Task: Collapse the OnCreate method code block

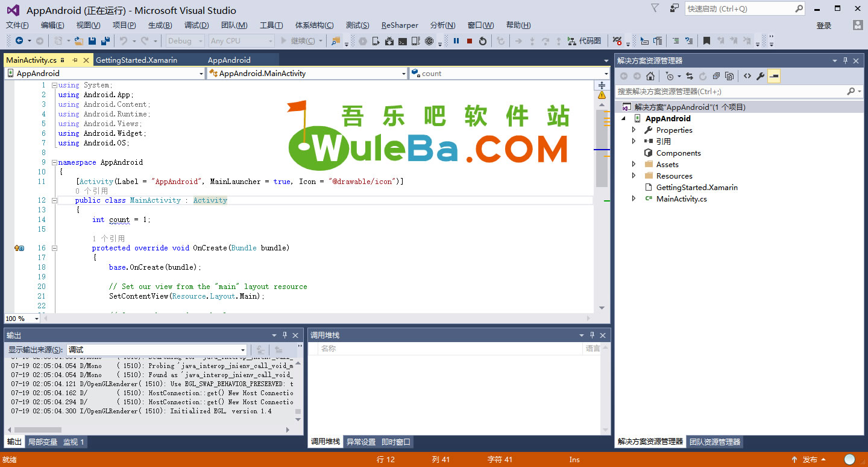Action: [54, 248]
